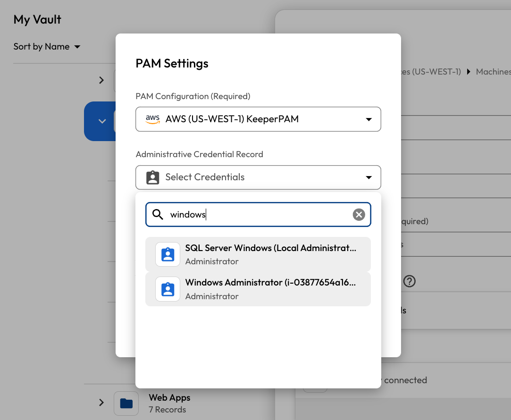Go to Machines in the breadcrumb

(x=493, y=72)
